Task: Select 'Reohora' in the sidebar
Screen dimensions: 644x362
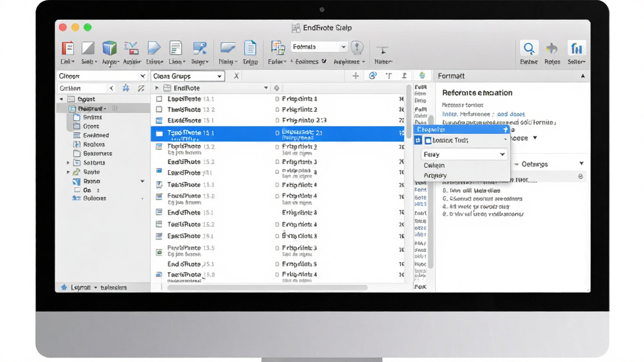Action: [94, 145]
